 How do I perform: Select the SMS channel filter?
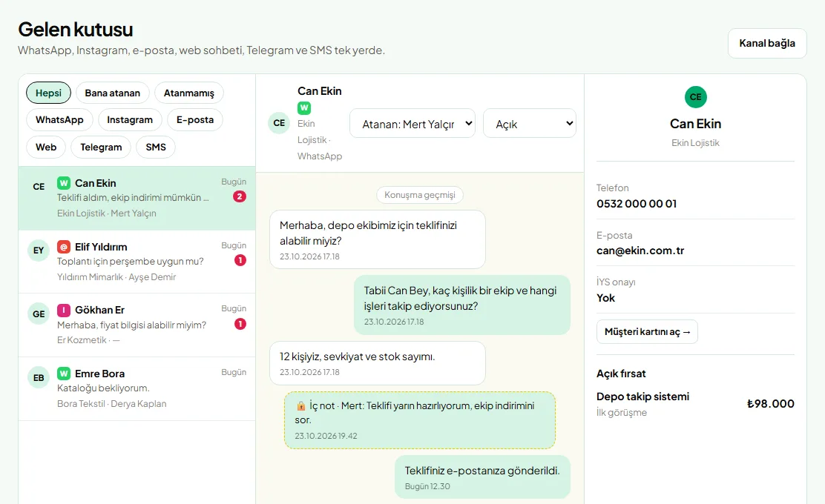coord(156,147)
